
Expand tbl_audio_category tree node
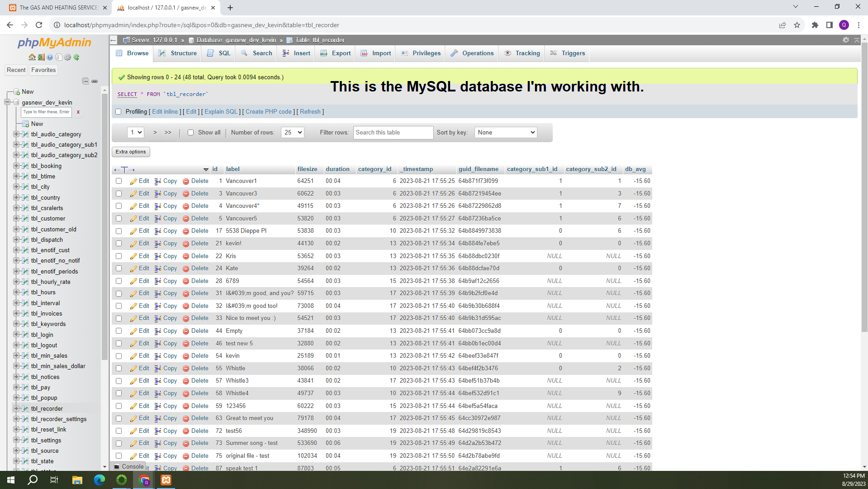pos(16,134)
